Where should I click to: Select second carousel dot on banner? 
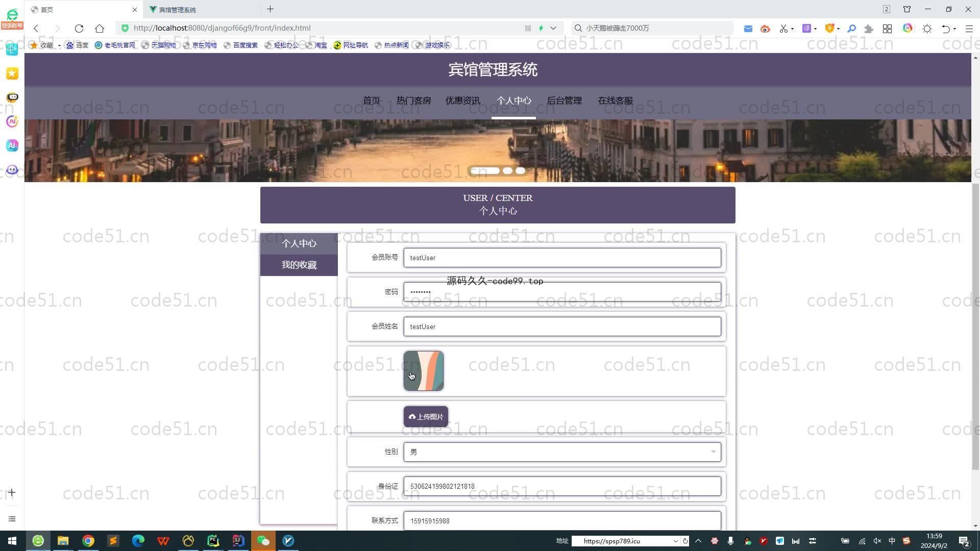pos(507,170)
